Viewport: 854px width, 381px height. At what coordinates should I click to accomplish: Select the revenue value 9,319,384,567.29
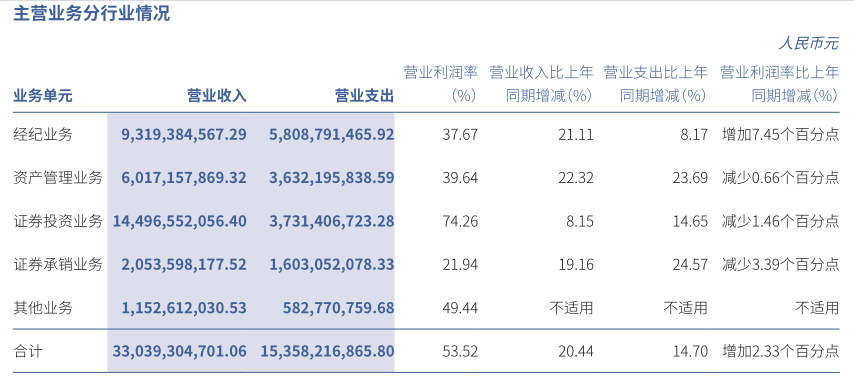click(184, 134)
